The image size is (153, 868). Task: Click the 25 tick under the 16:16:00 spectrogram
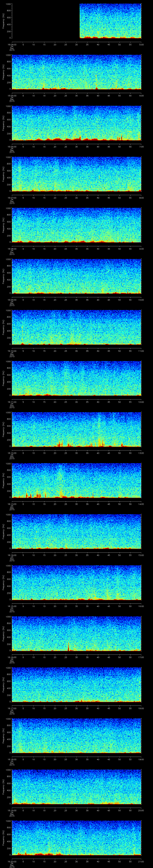tap(66, 657)
